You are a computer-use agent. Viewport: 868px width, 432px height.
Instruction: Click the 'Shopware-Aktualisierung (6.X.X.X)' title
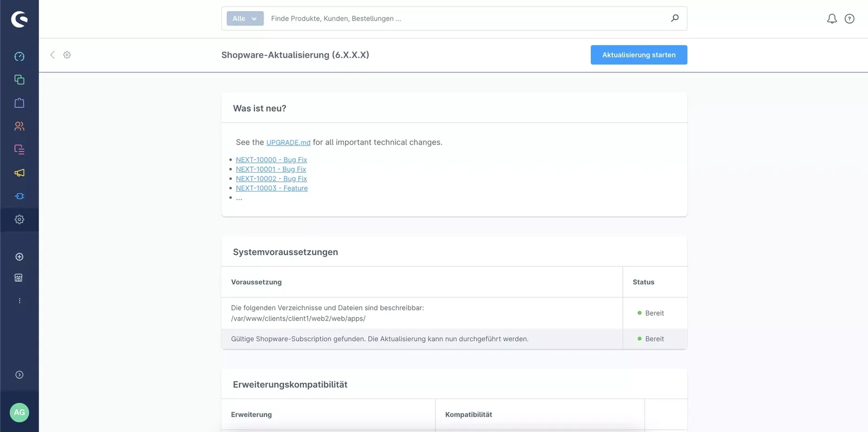click(295, 55)
